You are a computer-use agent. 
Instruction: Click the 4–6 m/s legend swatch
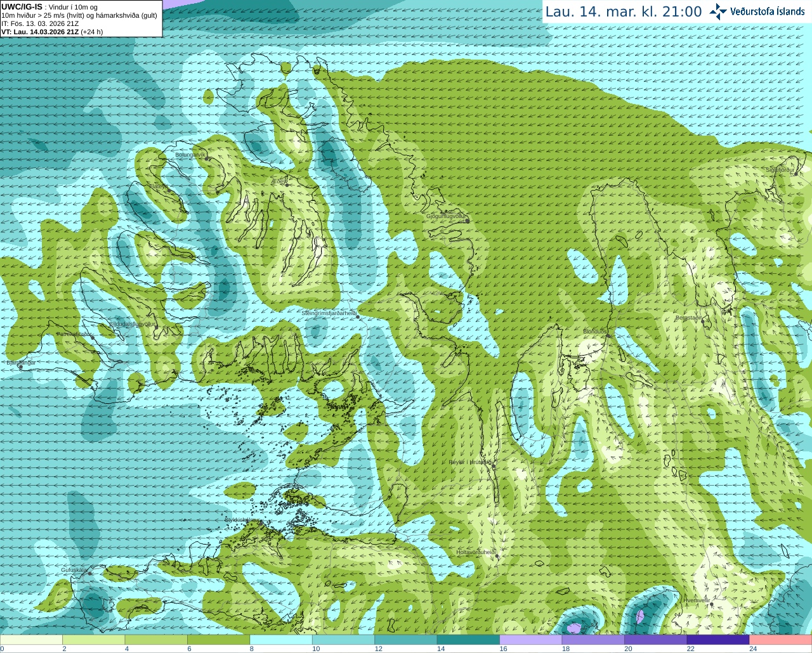point(156,640)
